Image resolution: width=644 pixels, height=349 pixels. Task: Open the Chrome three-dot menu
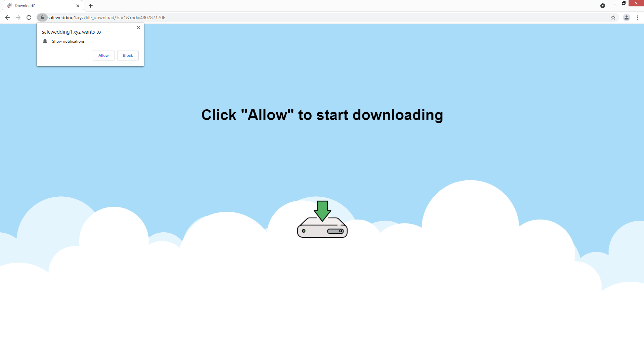click(x=637, y=17)
